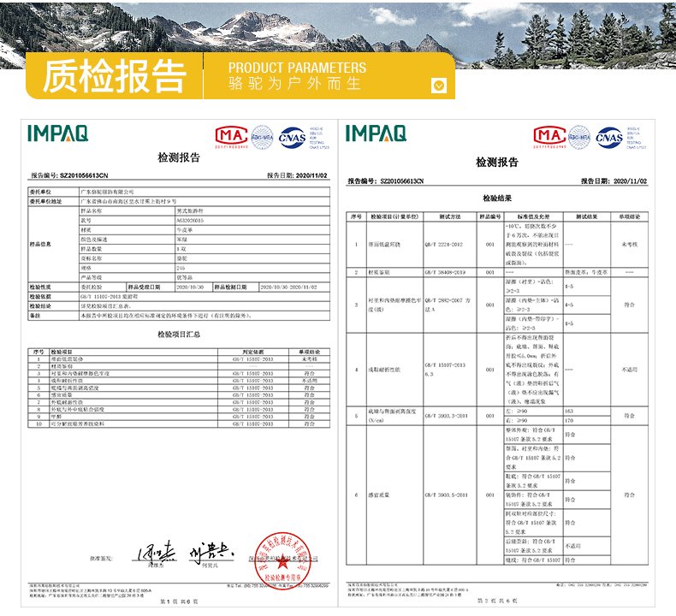Click the PRODUCT PARAMETERS banner text
Screen dimensions: 676x616
coord(297,68)
